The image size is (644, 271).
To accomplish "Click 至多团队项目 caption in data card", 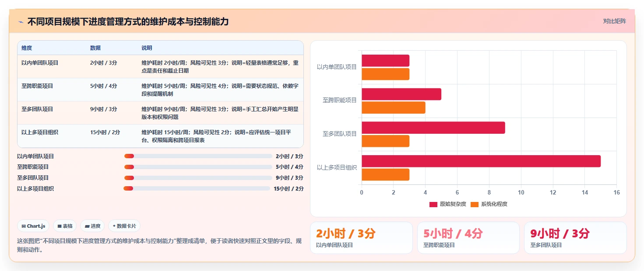I will tap(546, 245).
